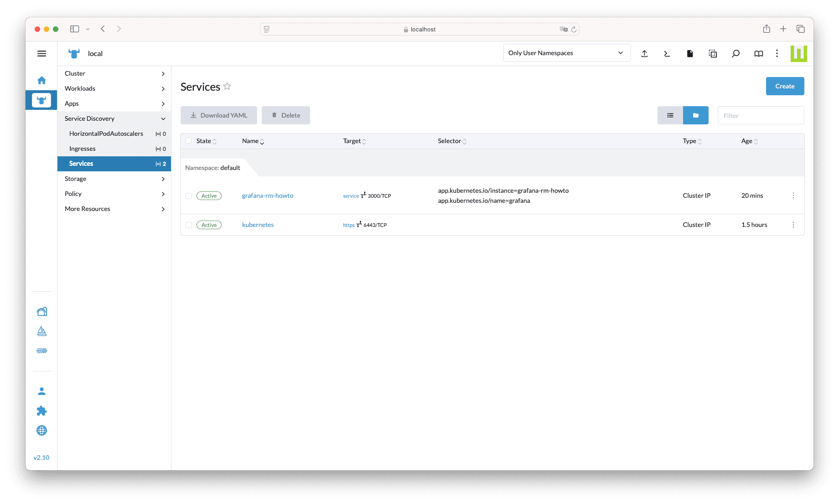Viewport: 839px width, 504px height.
Task: Select Ingresses in the navigation menu
Action: coord(83,149)
